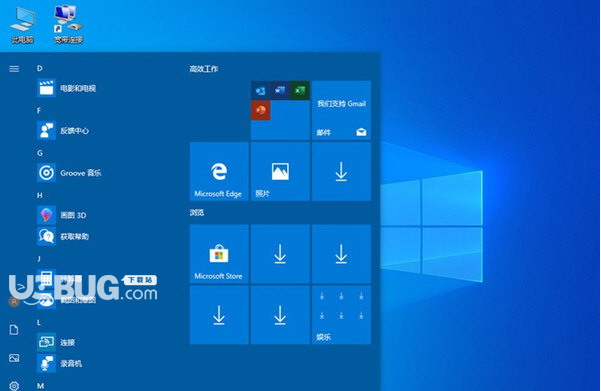Launch the 连接 app
The image size is (601, 391).
56,342
